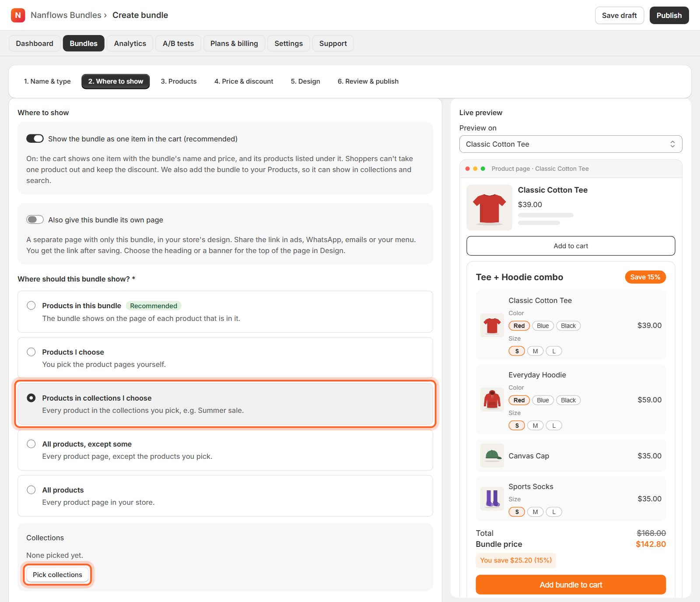Click the 'Save 15%' badge
Viewport: 700px width, 602px height.
pyautogui.click(x=645, y=277)
